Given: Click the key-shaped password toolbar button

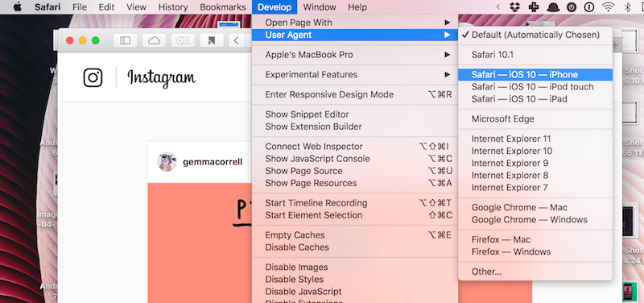Looking at the screenshot, I should point(183,40).
